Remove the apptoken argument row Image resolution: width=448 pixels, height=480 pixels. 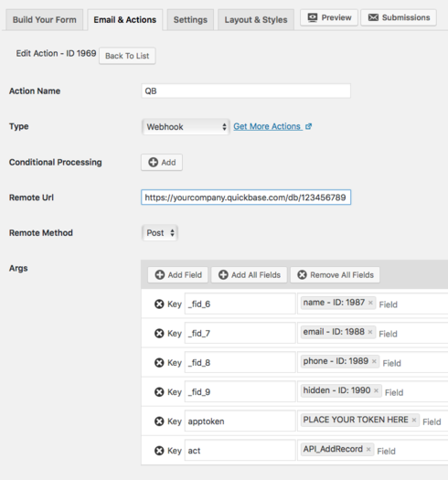coord(159,421)
